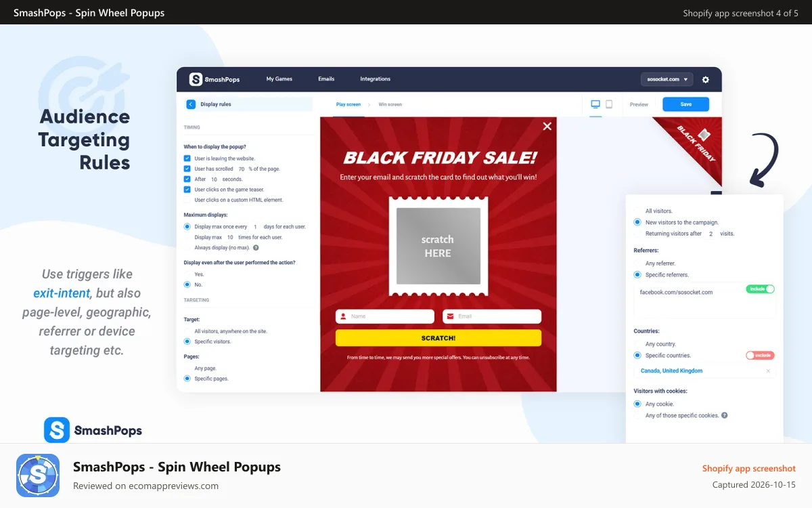Click the gray 'scratch HERE' card

(x=438, y=246)
